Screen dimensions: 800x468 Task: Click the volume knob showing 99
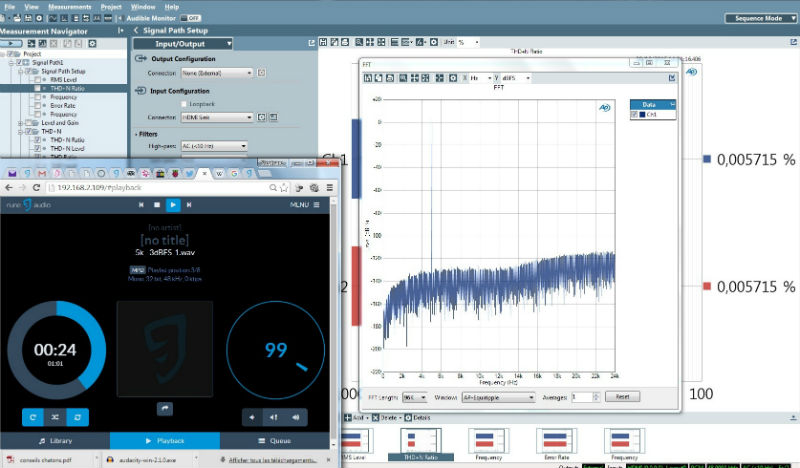point(276,350)
